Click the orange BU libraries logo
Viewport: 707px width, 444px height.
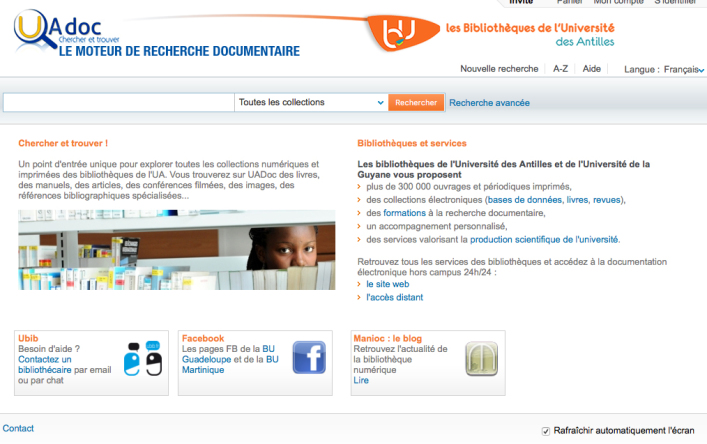403,32
